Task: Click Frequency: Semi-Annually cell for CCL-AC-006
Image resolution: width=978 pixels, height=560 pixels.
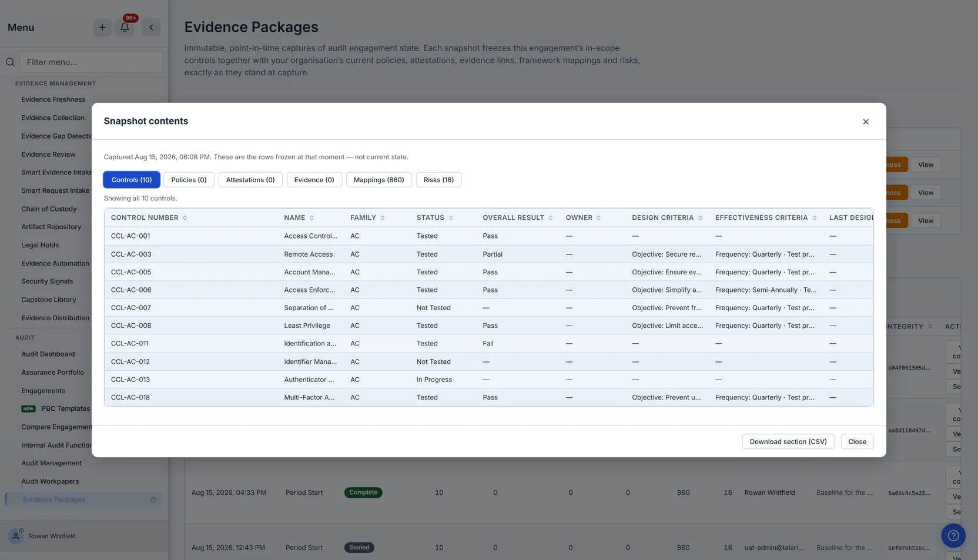Action: [766, 290]
